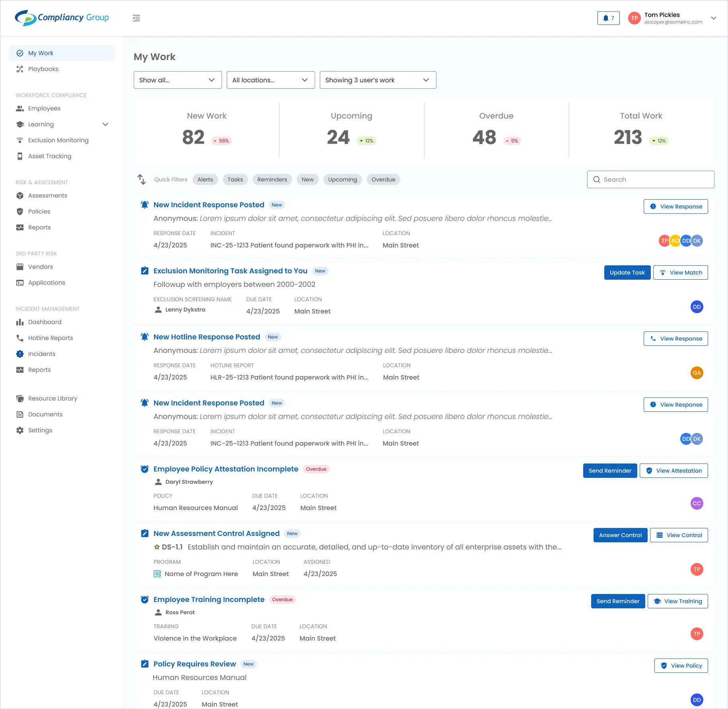Open New Hotline Response Posted title link
Image resolution: width=728 pixels, height=709 pixels.
pyautogui.click(x=207, y=337)
